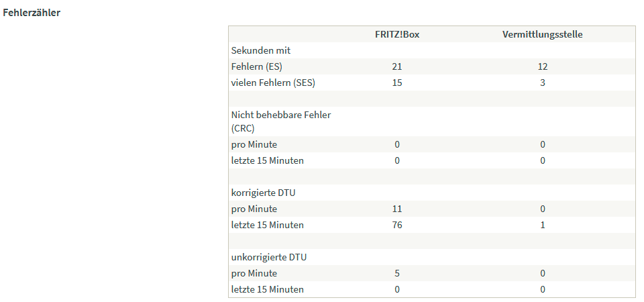Select the Vermittlungsstelle column header

click(x=542, y=34)
